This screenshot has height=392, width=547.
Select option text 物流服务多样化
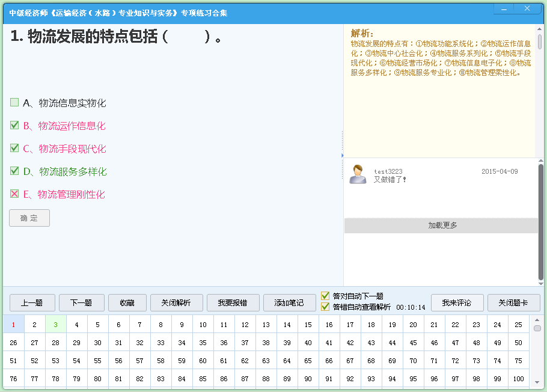click(73, 172)
